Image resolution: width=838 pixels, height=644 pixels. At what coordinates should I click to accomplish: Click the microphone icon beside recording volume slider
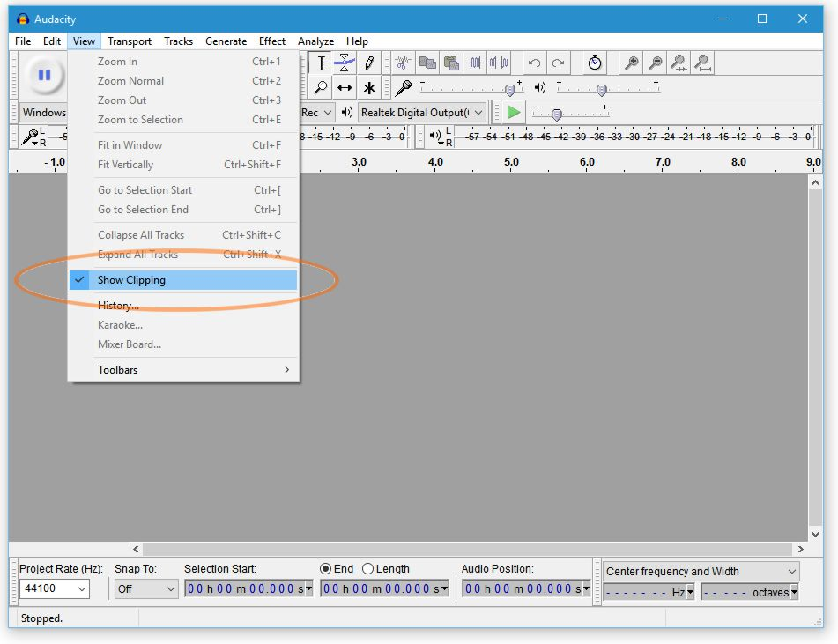click(403, 87)
